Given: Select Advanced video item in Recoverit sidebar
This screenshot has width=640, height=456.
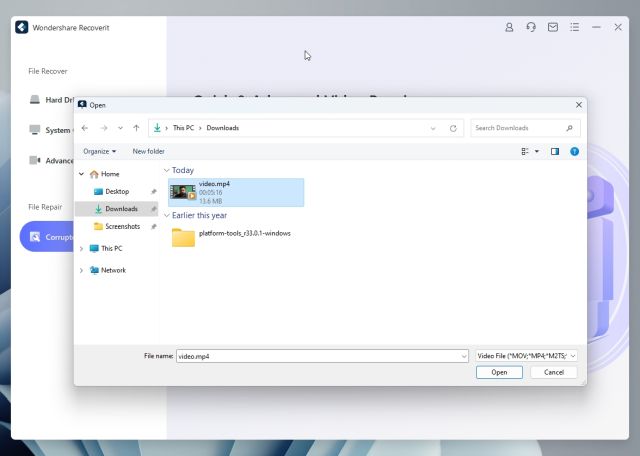Looking at the screenshot, I should click(x=51, y=160).
